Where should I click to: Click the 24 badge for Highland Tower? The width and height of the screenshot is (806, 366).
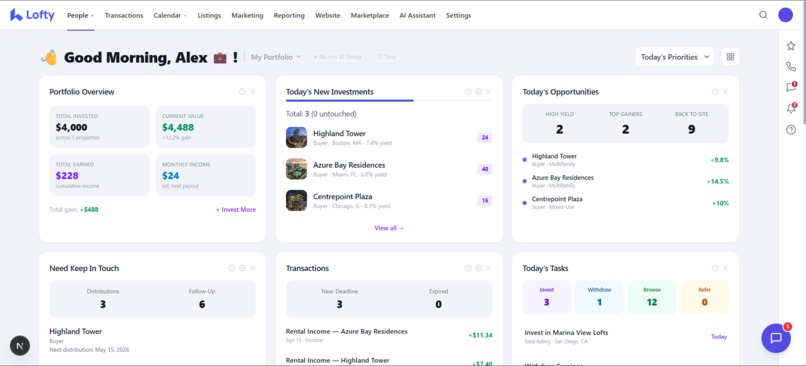485,138
